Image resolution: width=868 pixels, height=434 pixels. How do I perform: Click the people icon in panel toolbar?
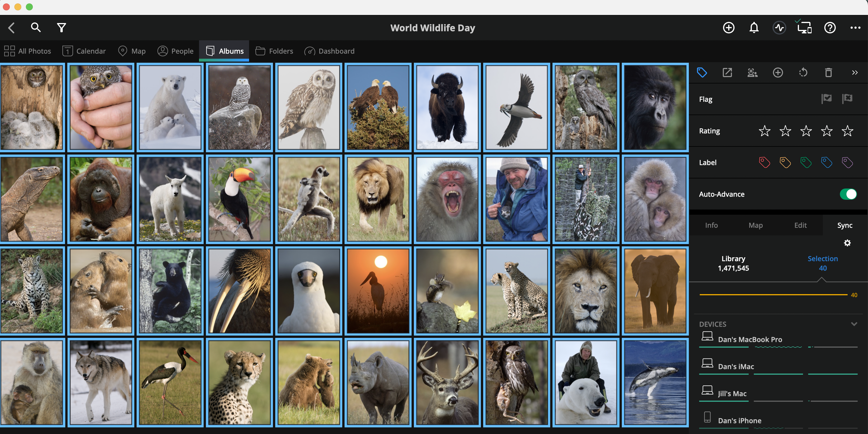tap(752, 73)
